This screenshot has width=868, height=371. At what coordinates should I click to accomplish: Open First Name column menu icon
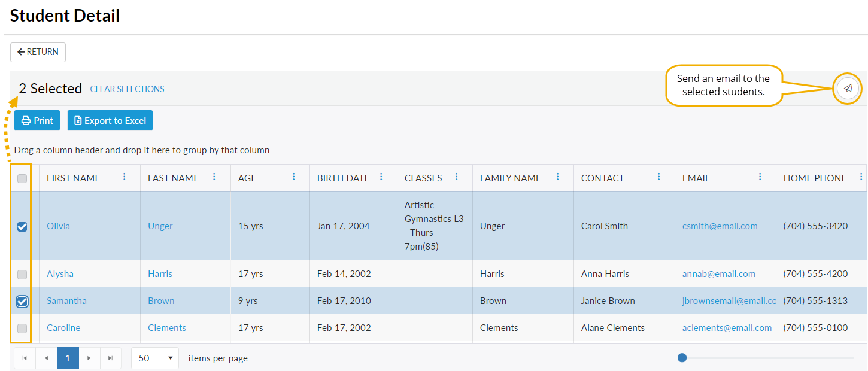click(125, 177)
